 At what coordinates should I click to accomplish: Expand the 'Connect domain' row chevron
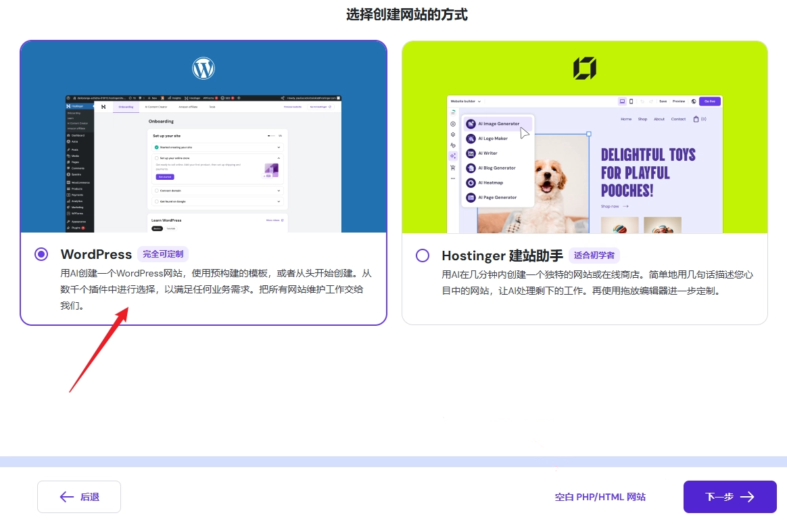[x=279, y=191]
